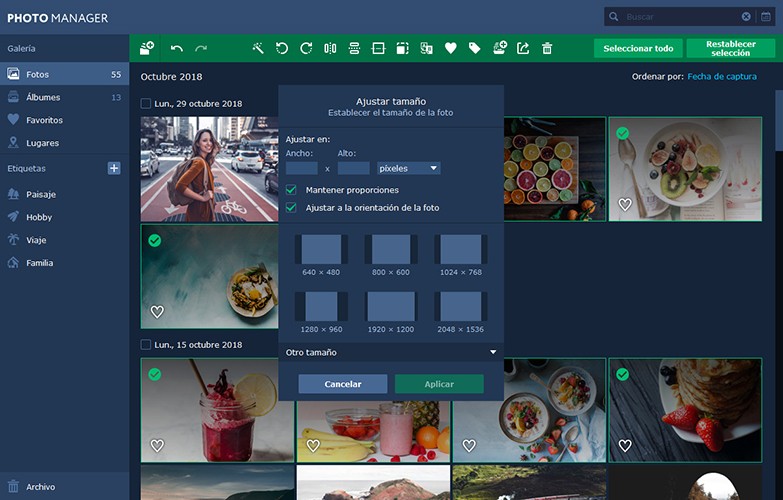Click the trash delete icon in toolbar
Image resolution: width=783 pixels, height=500 pixels.
click(547, 48)
